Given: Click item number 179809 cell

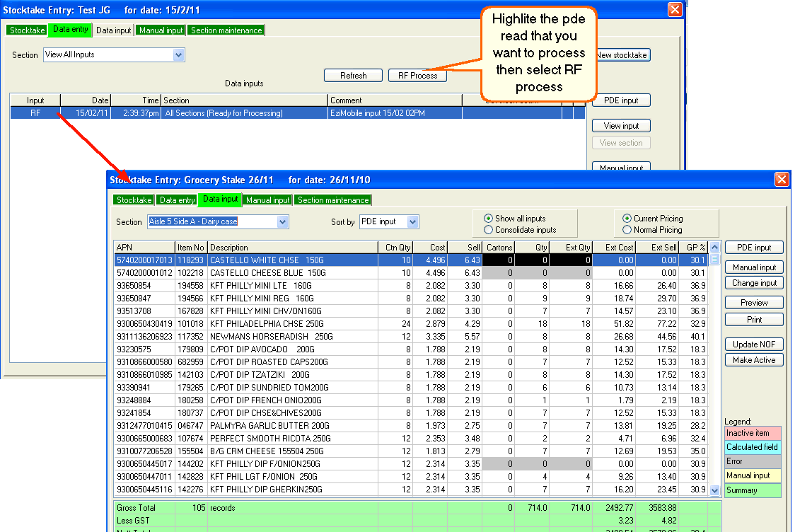Looking at the screenshot, I should click(190, 349).
